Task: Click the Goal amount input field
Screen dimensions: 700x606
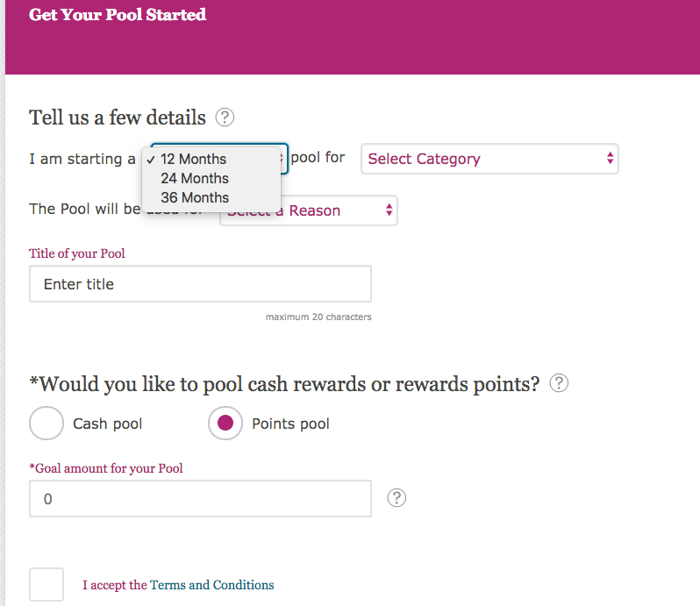Action: [x=200, y=498]
